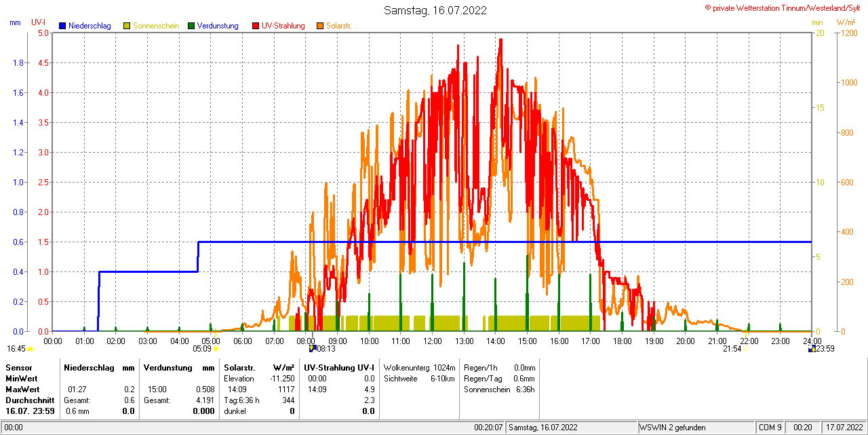This screenshot has width=868, height=435.
Task: Click the blue Niederschlag legend swatch
Action: (x=62, y=26)
